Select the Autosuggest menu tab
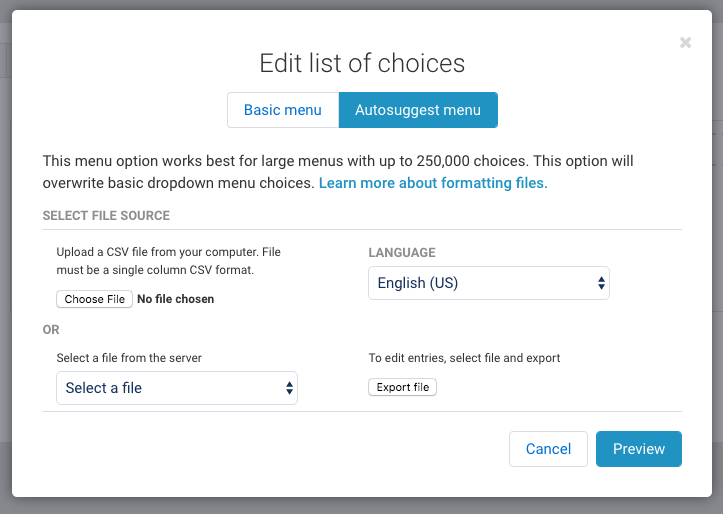The width and height of the screenshot is (723, 514). (418, 110)
